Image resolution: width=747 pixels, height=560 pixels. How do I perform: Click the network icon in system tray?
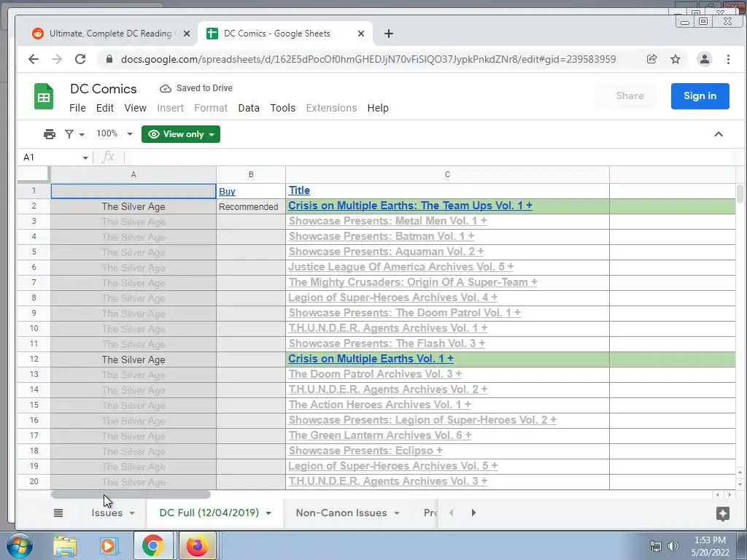click(x=656, y=546)
